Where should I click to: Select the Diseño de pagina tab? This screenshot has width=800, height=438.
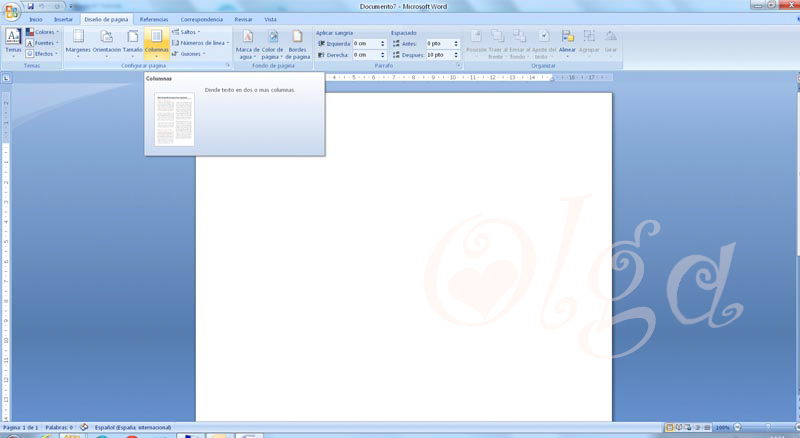pos(106,19)
